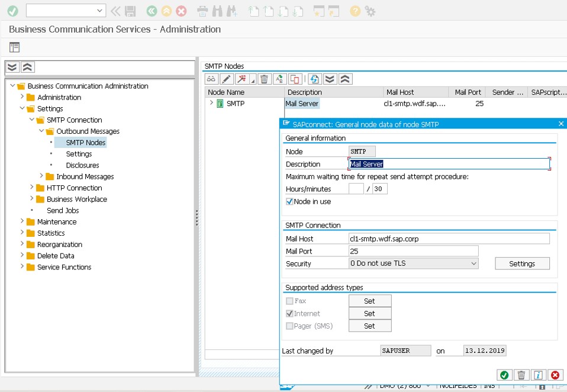Collapse the Outbound Messages folder
This screenshot has height=392, width=567.
(x=41, y=130)
